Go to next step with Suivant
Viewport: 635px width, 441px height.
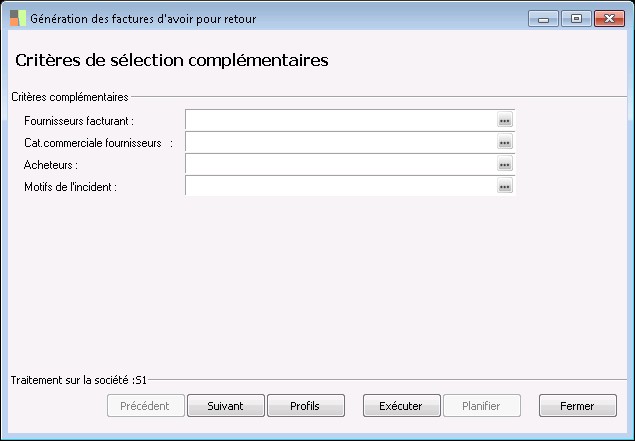(226, 406)
